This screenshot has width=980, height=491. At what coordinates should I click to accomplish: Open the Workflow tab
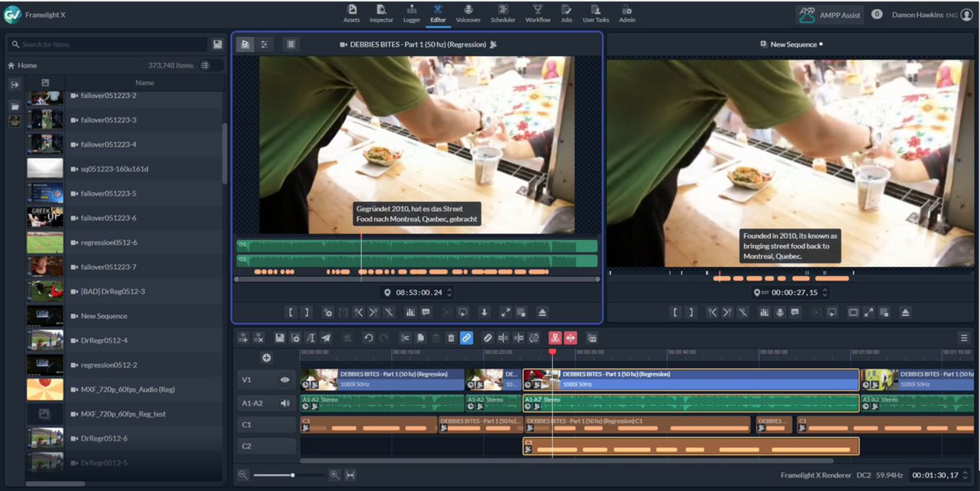tap(538, 14)
